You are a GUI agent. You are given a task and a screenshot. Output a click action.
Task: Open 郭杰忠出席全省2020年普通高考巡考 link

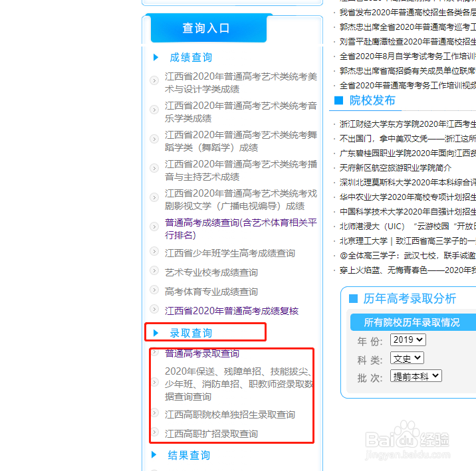click(x=408, y=27)
